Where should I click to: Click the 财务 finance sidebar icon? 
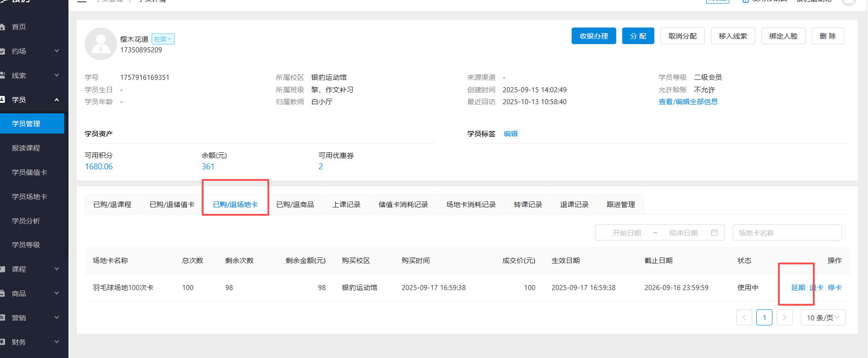click(2, 342)
